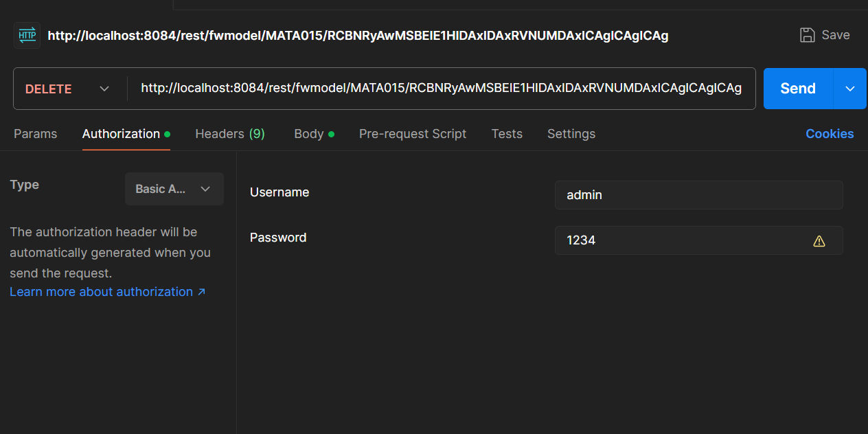The width and height of the screenshot is (868, 434).
Task: Click the HTTP request type icon
Action: tap(27, 36)
